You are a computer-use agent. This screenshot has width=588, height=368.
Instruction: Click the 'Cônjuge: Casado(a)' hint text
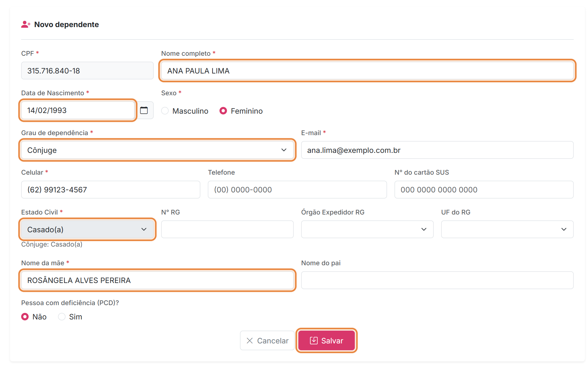(x=52, y=244)
